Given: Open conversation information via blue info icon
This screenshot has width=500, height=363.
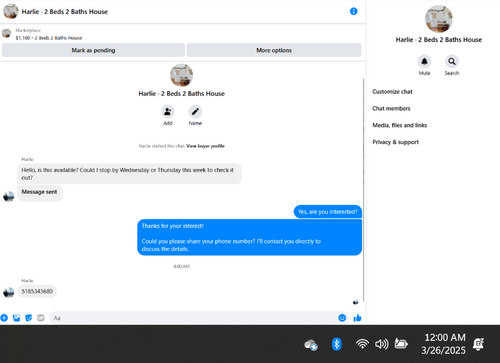Looking at the screenshot, I should 353,11.
